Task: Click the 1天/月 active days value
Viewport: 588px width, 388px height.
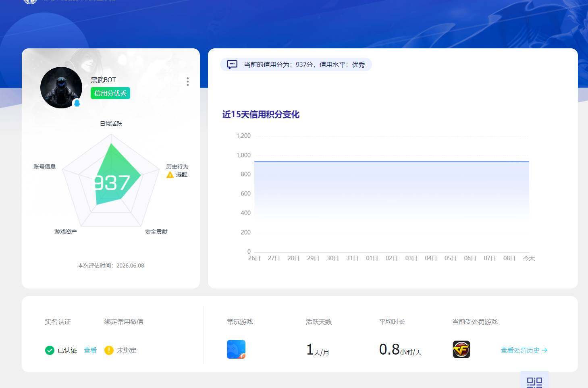Action: point(318,349)
